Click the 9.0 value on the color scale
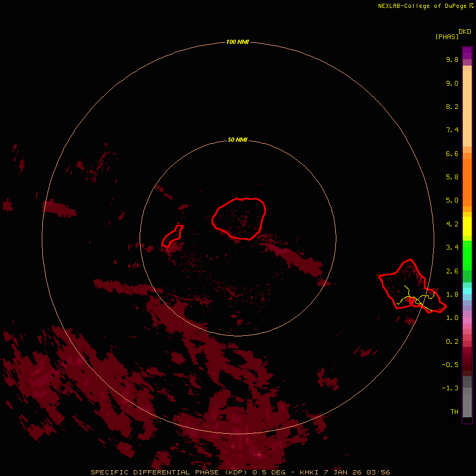Viewport: 476px width, 476px height. point(452,83)
